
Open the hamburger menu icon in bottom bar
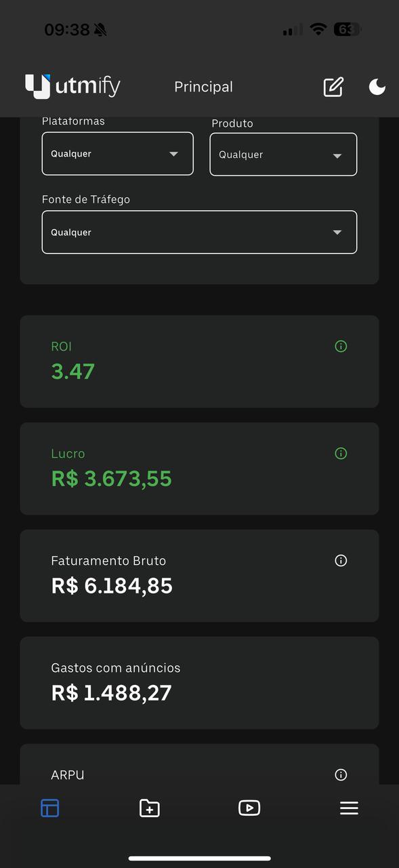349,808
